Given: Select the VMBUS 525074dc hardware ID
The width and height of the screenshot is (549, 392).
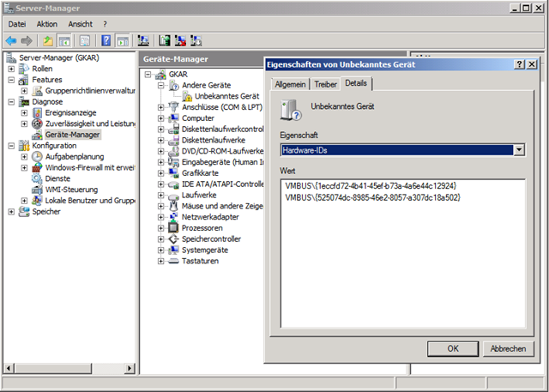Looking at the screenshot, I should click(x=372, y=197).
